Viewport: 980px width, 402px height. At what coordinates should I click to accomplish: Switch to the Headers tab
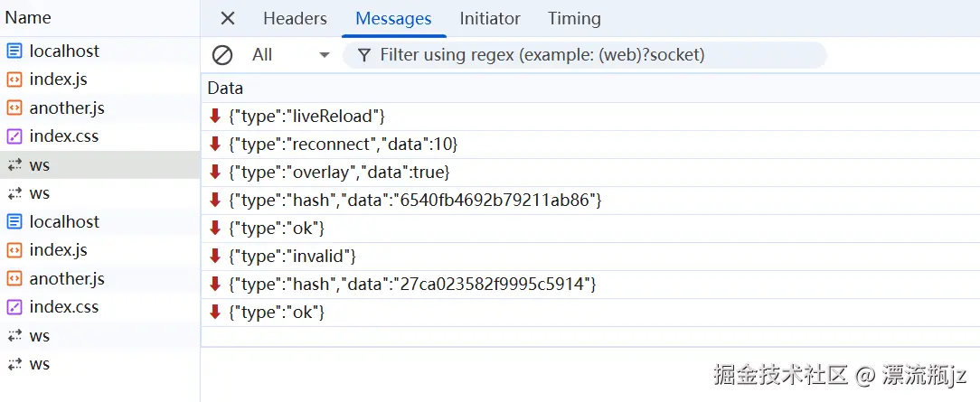pyautogui.click(x=295, y=19)
